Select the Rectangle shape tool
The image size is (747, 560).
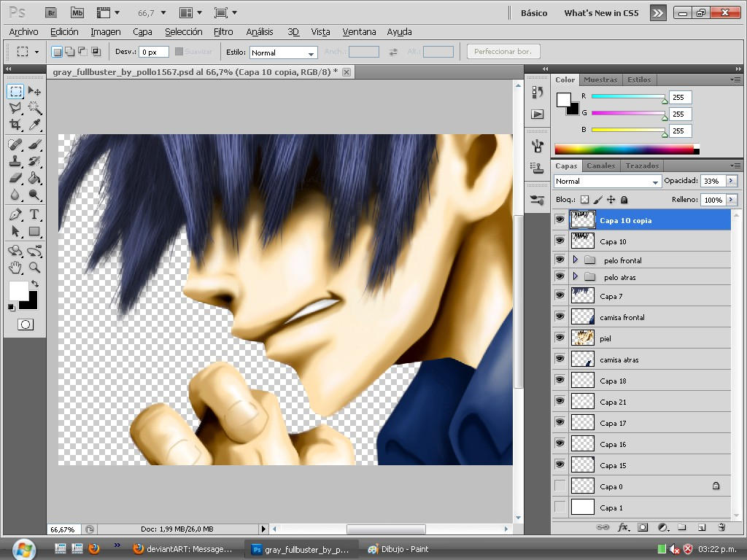tap(34, 231)
